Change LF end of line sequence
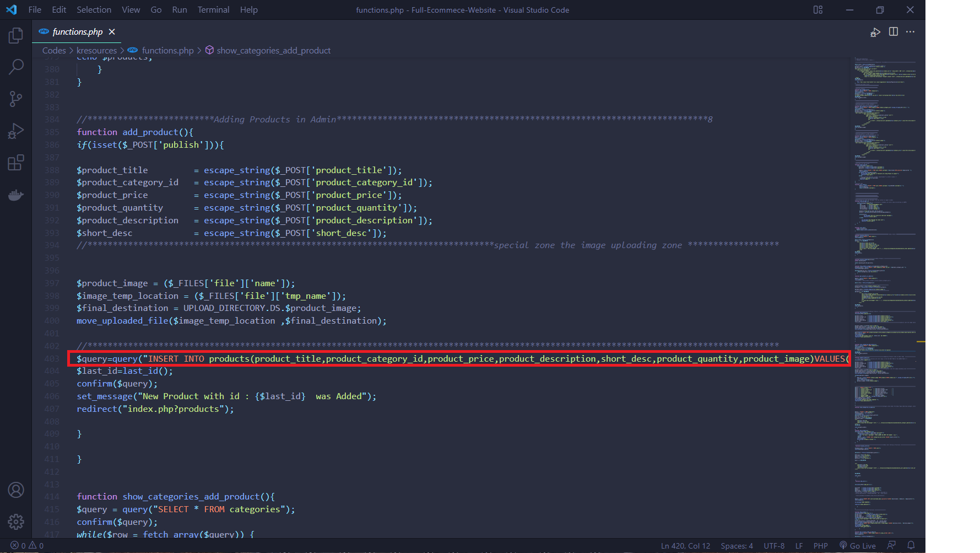 [x=799, y=546]
